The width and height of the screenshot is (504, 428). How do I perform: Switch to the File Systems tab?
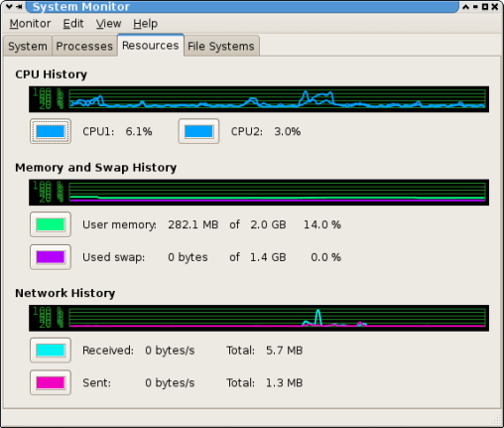(x=221, y=46)
